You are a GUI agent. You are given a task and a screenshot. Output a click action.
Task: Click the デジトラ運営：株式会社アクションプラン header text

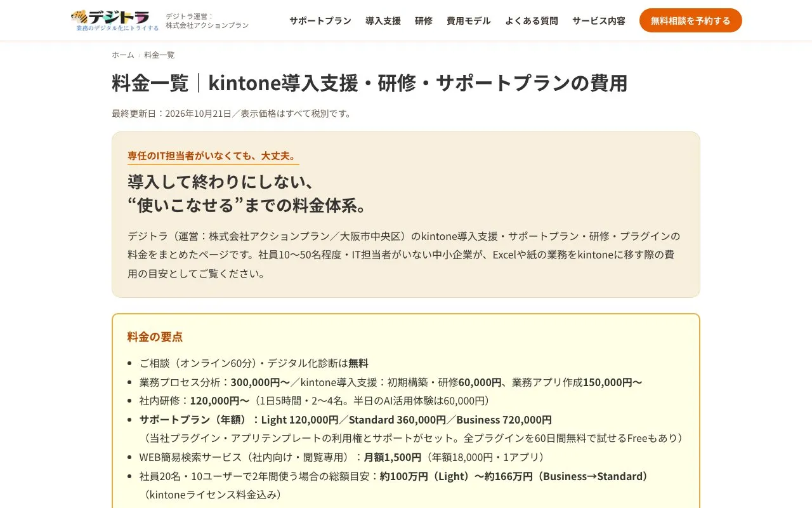207,20
